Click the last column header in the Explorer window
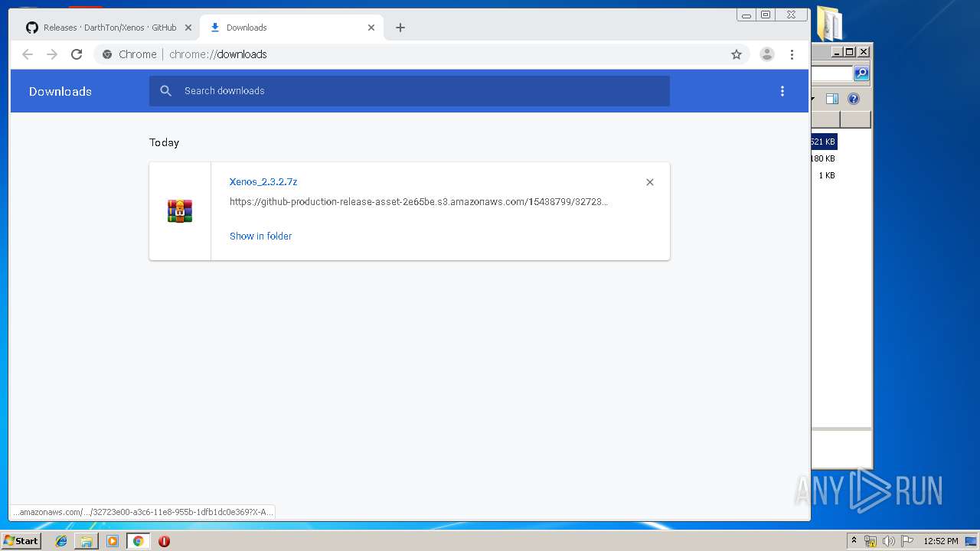Image resolution: width=980 pixels, height=551 pixels. 855,119
